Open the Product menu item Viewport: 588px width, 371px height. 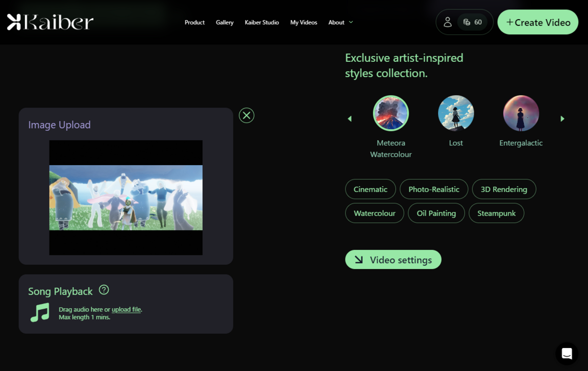point(195,23)
